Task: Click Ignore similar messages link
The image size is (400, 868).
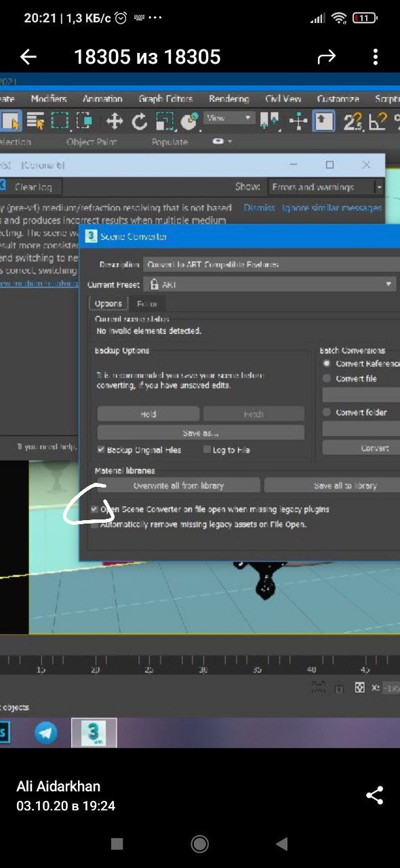Action: pyautogui.click(x=332, y=208)
